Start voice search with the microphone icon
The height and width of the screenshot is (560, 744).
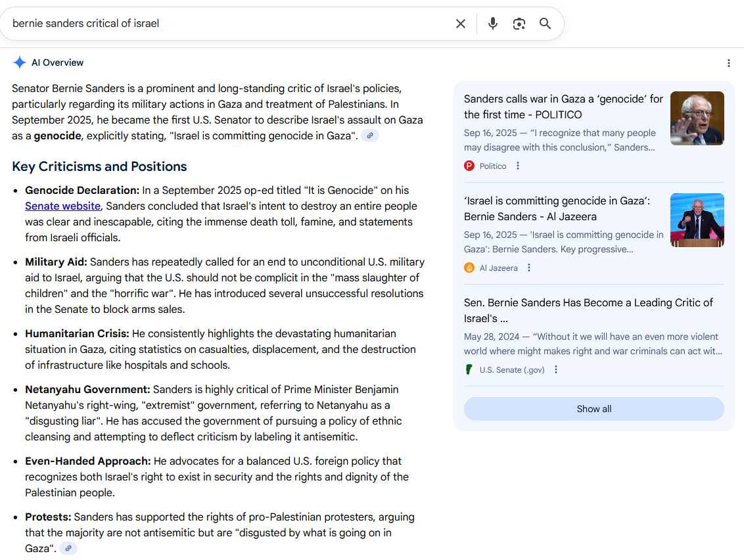[x=493, y=23]
